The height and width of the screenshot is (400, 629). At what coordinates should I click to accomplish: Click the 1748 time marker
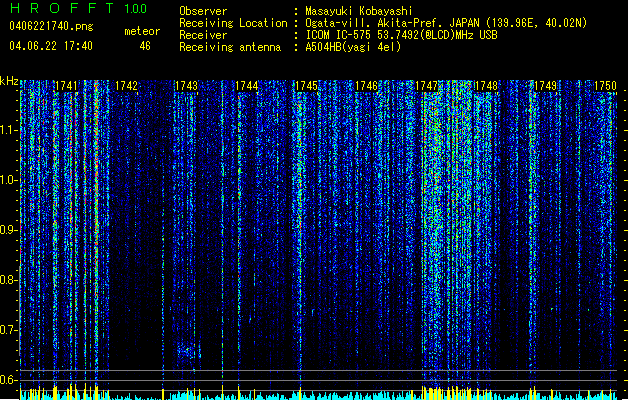pos(486,86)
